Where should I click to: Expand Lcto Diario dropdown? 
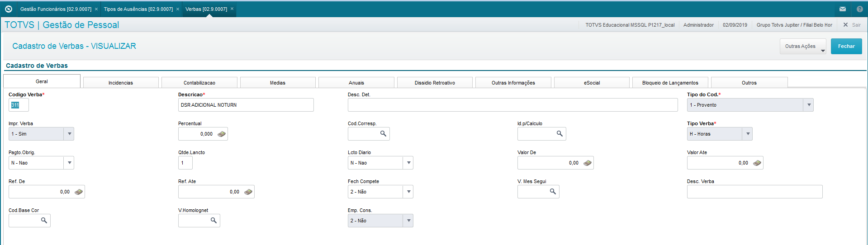click(x=408, y=163)
